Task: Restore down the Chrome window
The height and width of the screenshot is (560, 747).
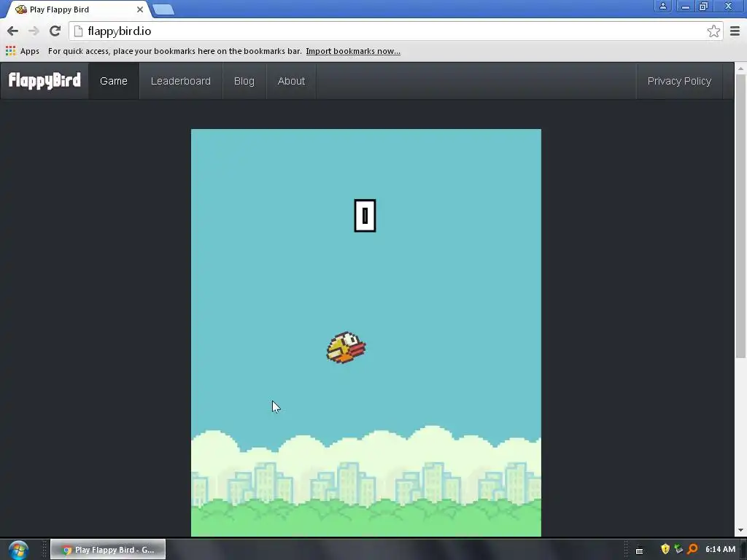Action: click(x=703, y=6)
